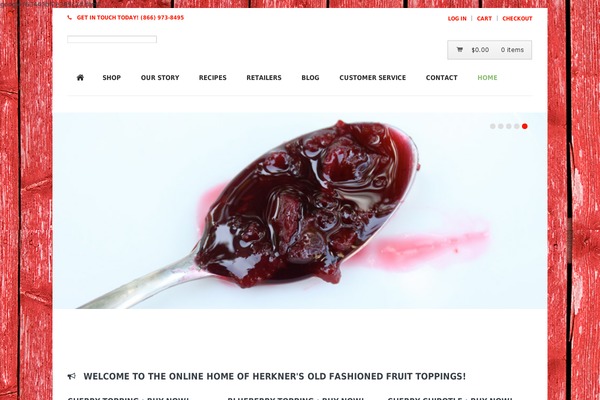This screenshot has width=600, height=400.
Task: Select the first slider dot indicator
Action: click(492, 126)
